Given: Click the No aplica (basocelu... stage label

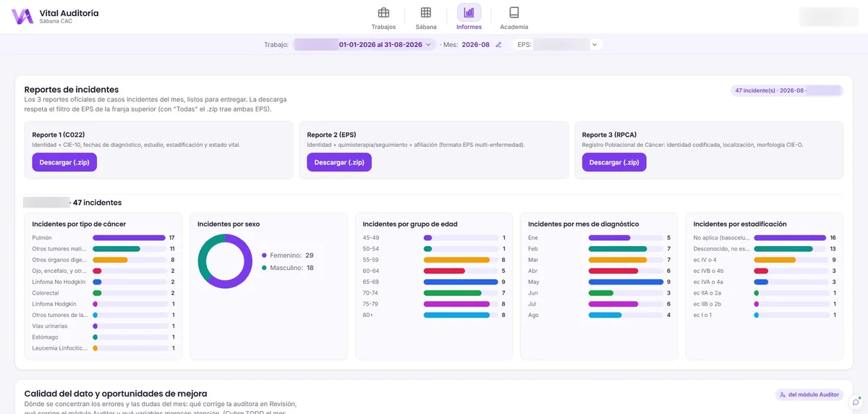Looking at the screenshot, I should tap(720, 237).
